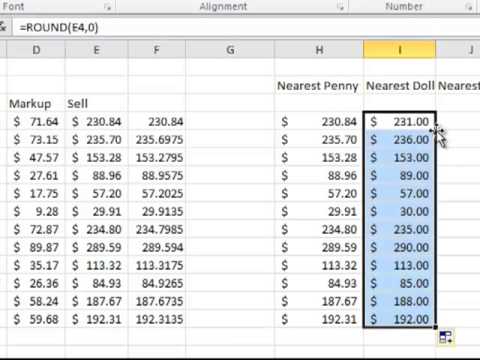Select column D header
Screen dimensions: 480x360
(x=36, y=50)
